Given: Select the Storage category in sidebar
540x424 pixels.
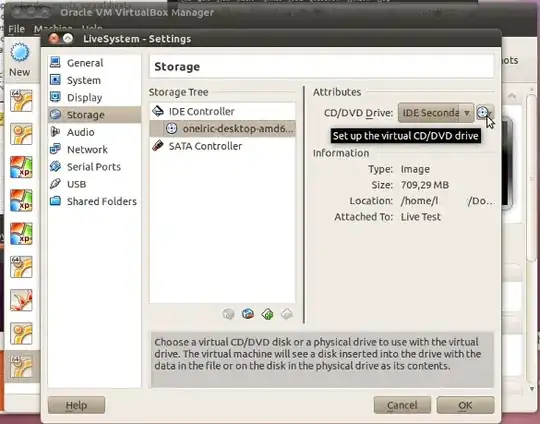Looking at the screenshot, I should click(94, 115).
